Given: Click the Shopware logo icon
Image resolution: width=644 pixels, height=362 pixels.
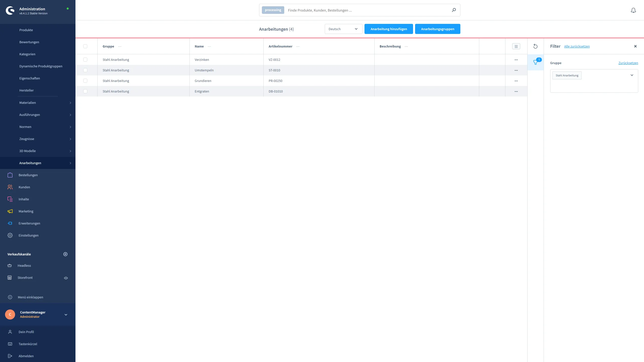Looking at the screenshot, I should pos(10,11).
